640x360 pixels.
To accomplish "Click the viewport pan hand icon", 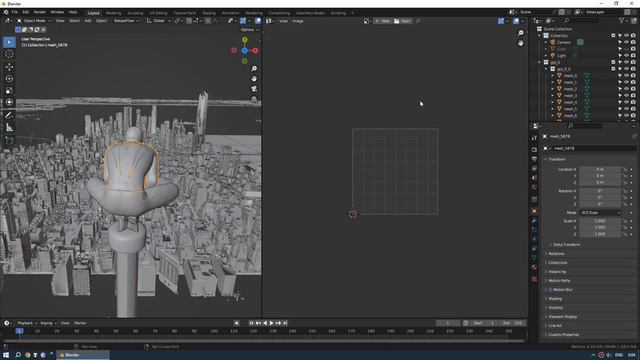I will [x=254, y=78].
